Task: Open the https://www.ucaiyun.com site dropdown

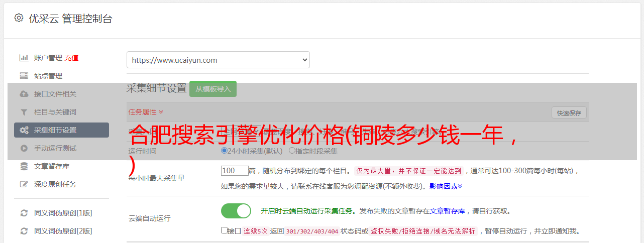Action: click(x=218, y=60)
